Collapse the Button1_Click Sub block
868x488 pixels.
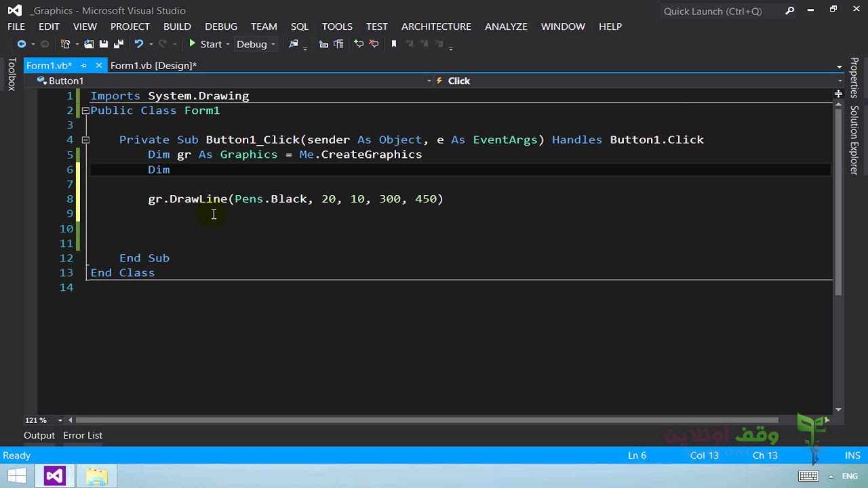tap(85, 140)
